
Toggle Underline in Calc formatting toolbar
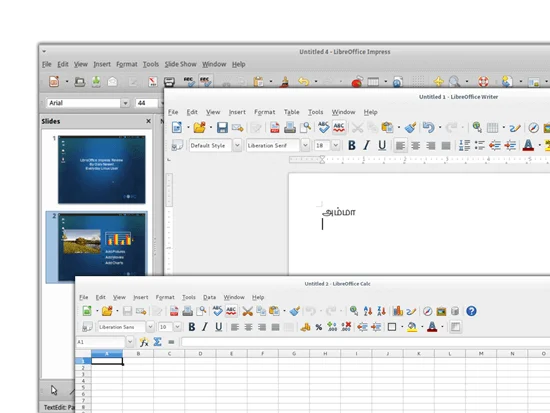pos(219,327)
